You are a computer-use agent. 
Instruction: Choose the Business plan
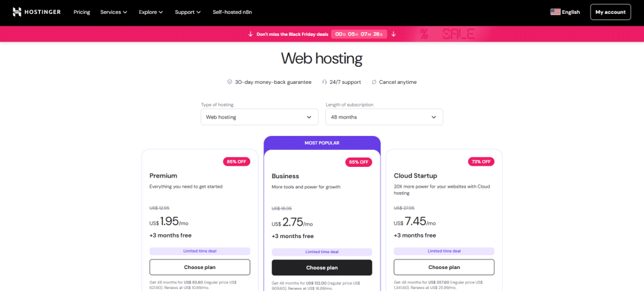pyautogui.click(x=322, y=268)
